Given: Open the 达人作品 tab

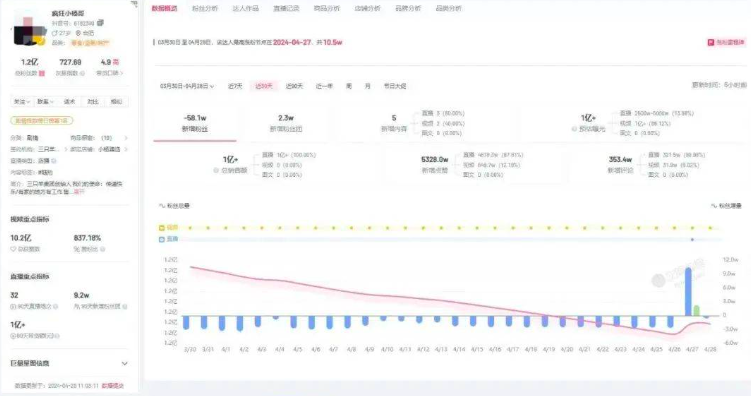Looking at the screenshot, I should point(245,9).
